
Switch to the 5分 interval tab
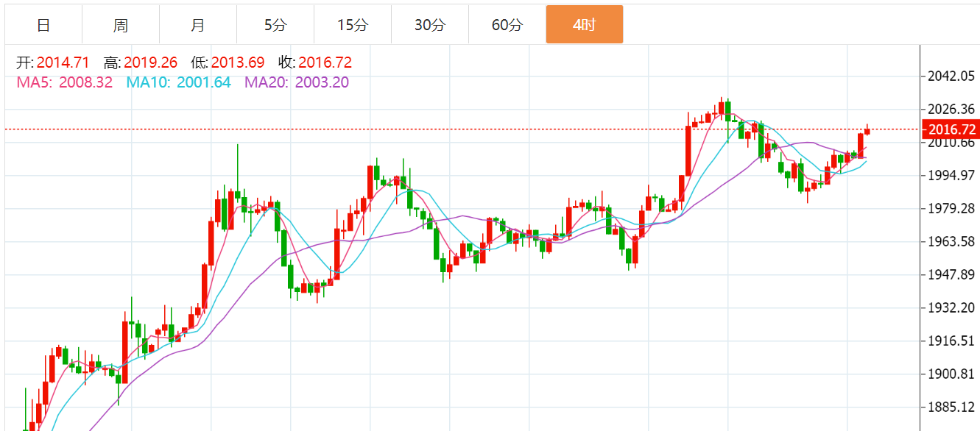(275, 25)
